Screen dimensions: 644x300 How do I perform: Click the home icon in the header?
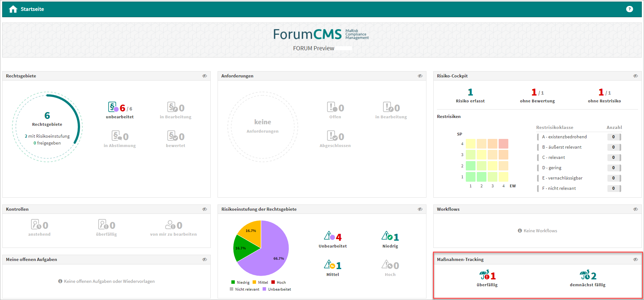click(13, 9)
